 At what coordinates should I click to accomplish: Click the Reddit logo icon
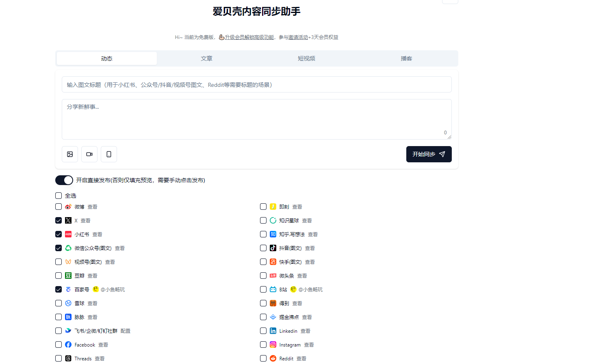(273, 358)
